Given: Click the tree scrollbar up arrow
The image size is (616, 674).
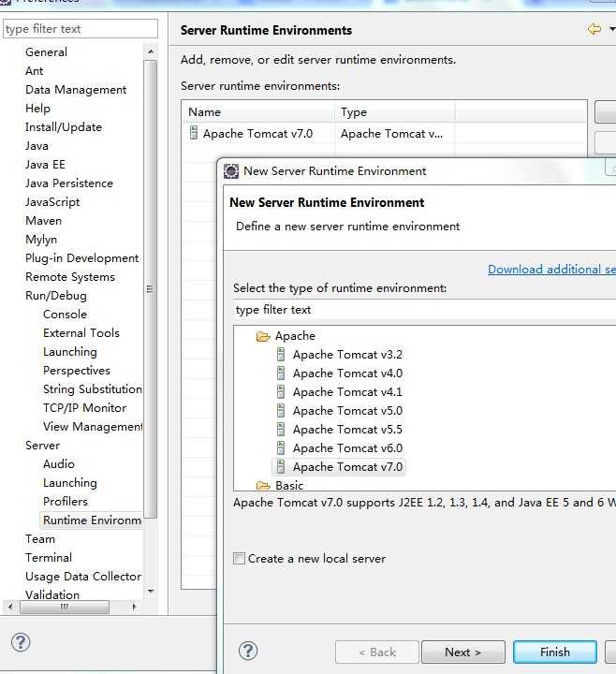Looking at the screenshot, I should [x=151, y=51].
